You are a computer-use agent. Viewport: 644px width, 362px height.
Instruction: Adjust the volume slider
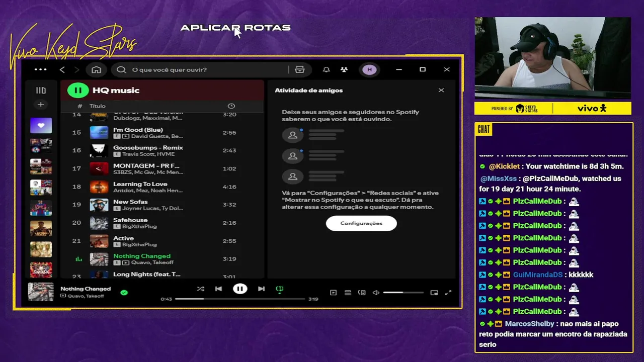[x=403, y=293]
